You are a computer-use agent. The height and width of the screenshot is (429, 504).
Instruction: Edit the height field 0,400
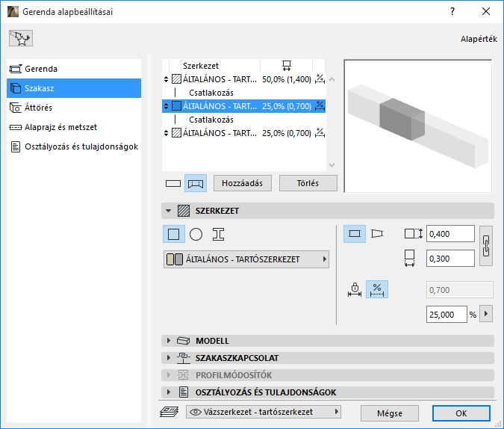[x=450, y=234]
